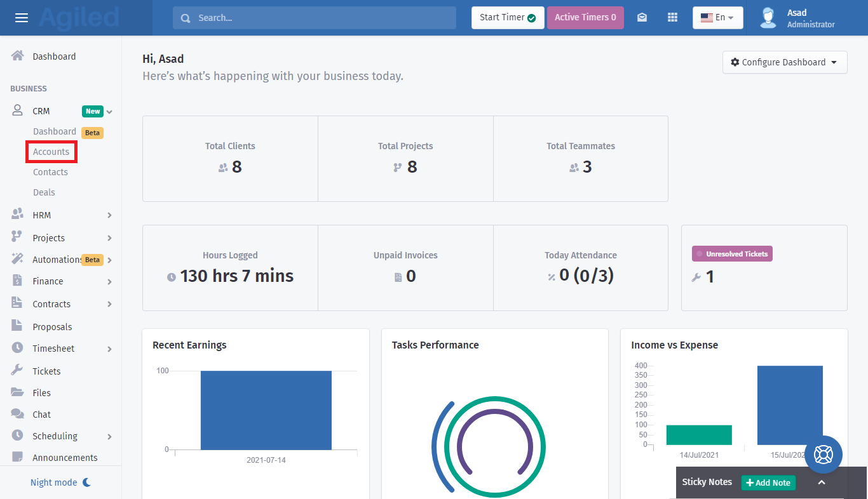Click the Dashboard home icon
The height and width of the screenshot is (499, 868).
[x=18, y=56]
